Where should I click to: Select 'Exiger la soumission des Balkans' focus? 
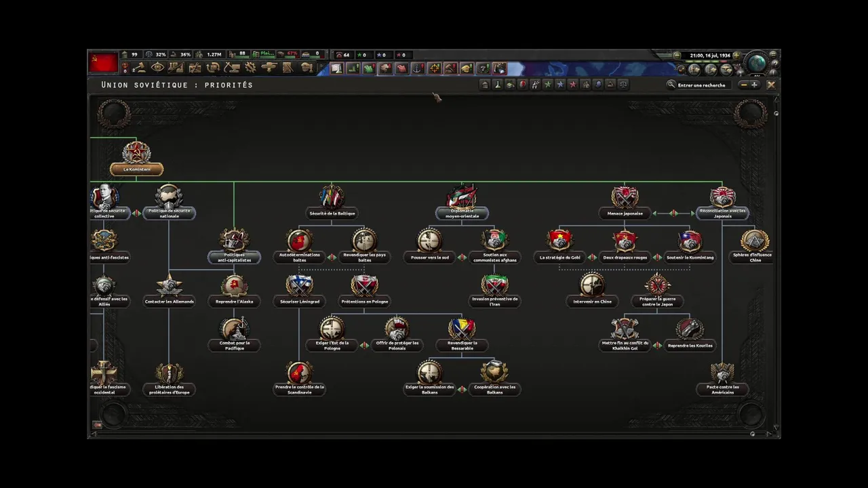tap(429, 378)
